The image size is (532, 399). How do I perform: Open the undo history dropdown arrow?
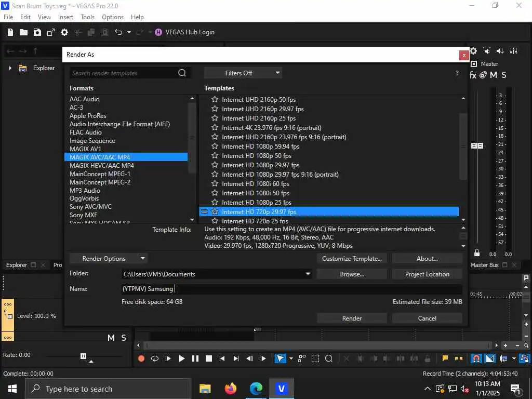point(129,32)
